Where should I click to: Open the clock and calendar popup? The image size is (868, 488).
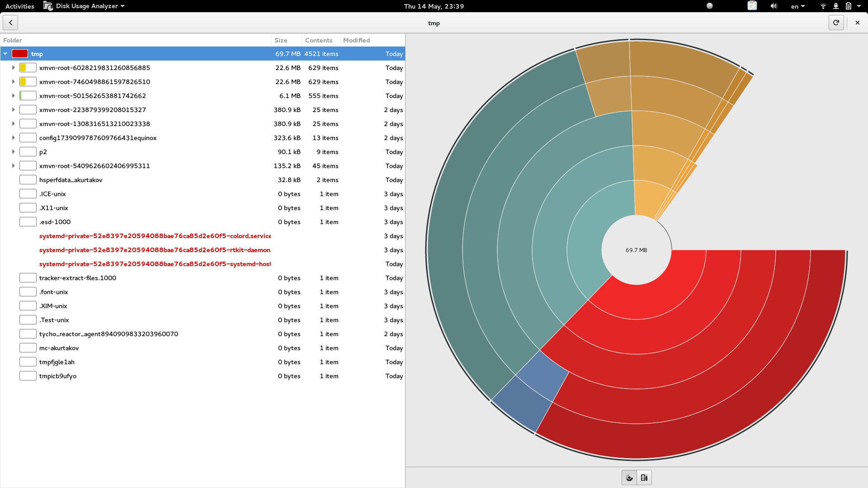(434, 6)
